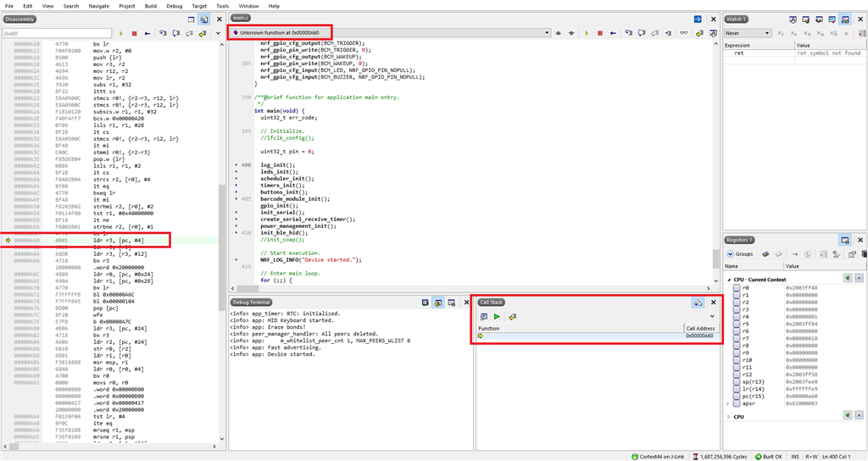This screenshot has height=461, width=868.
Task: Open the Project menu
Action: pos(127,6)
